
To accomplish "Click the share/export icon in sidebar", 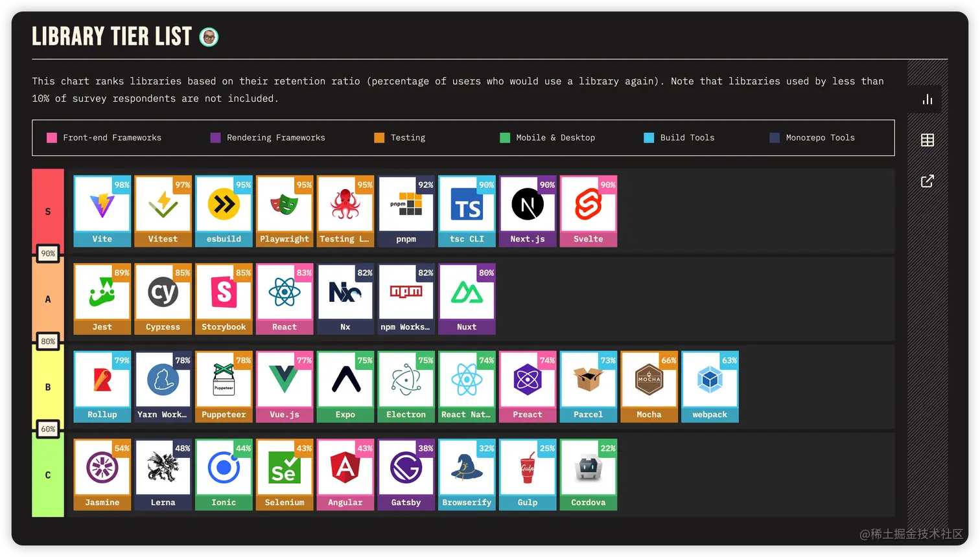I will 927,181.
